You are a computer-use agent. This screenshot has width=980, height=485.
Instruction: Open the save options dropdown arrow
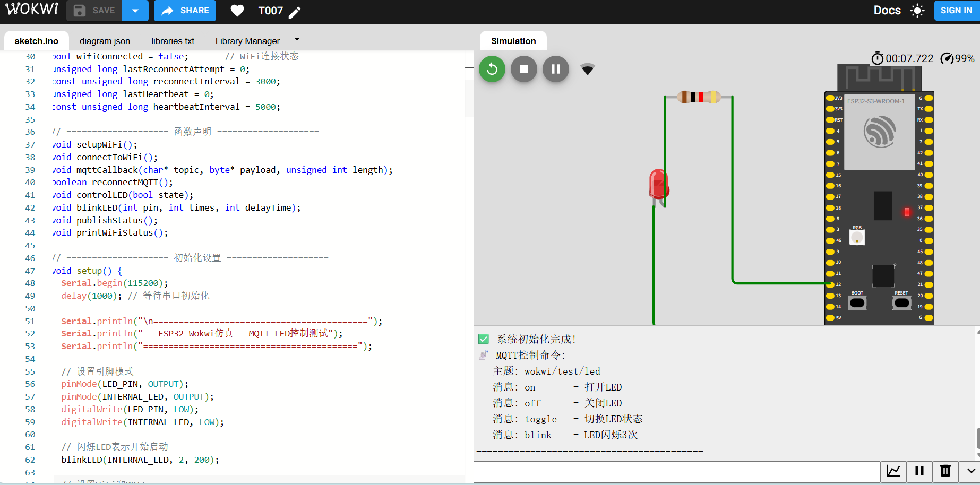tap(135, 11)
